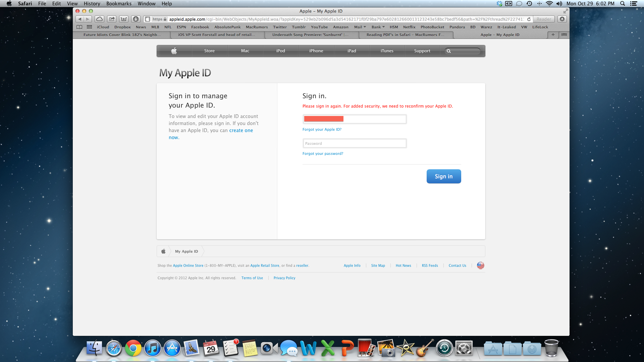Click the Sign in button
Viewport: 644px width, 362px height.
(x=444, y=176)
